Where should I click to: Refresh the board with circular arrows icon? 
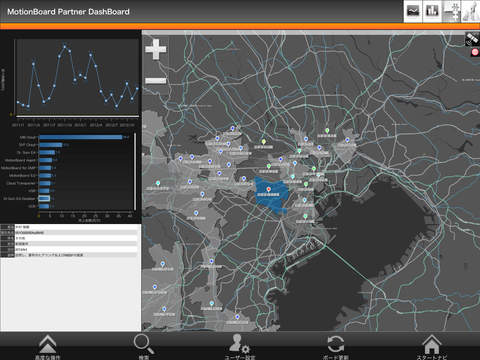point(336,344)
